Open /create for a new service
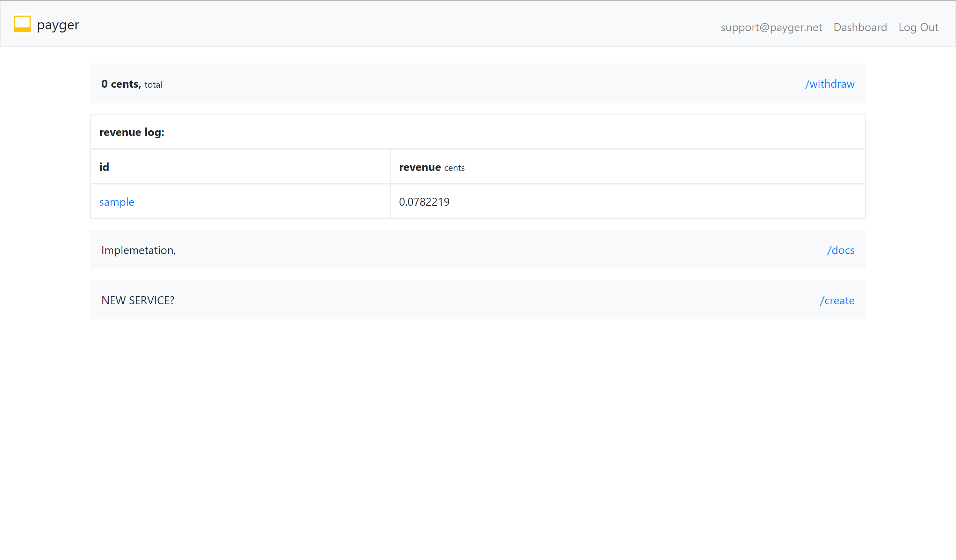Viewport: 956px width, 560px height. click(x=837, y=300)
